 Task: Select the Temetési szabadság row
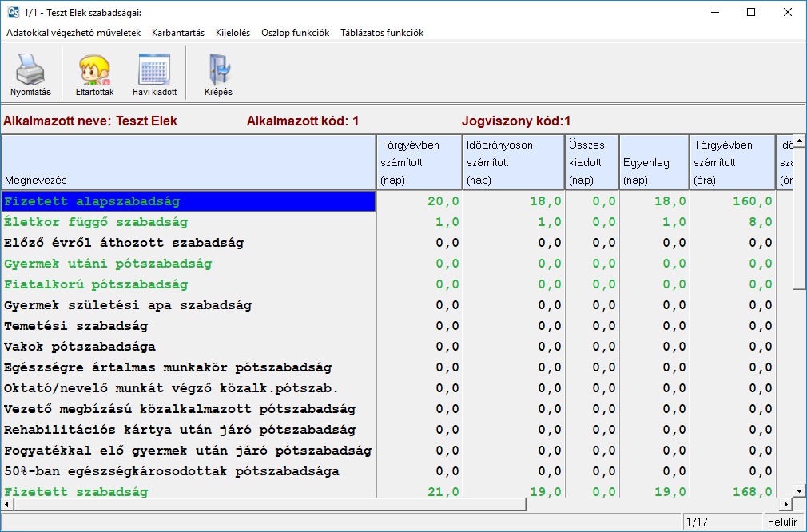[x=189, y=326]
